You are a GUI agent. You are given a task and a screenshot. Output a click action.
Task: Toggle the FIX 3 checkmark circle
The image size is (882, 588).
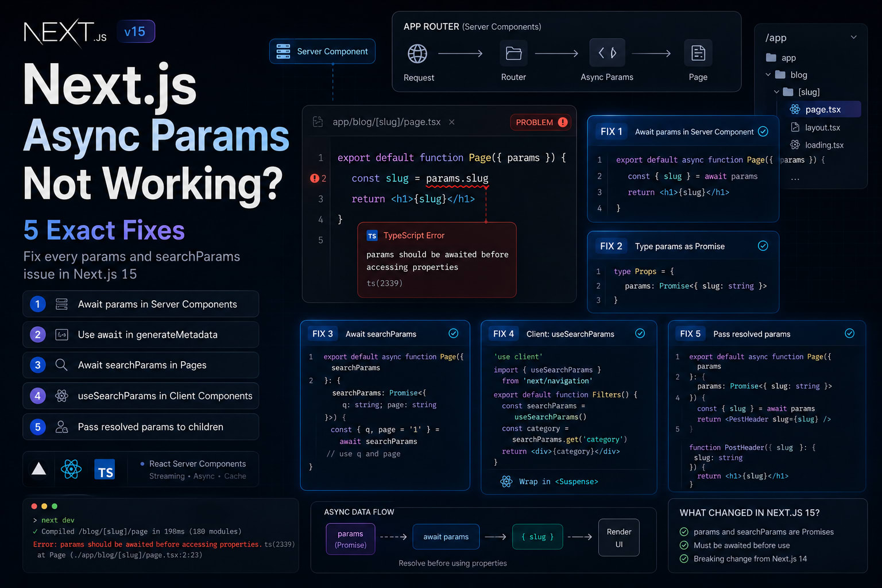point(453,334)
